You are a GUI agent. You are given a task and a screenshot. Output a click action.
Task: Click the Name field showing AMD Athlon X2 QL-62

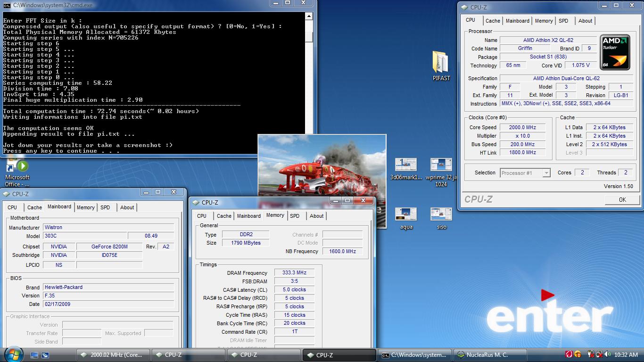pos(548,40)
